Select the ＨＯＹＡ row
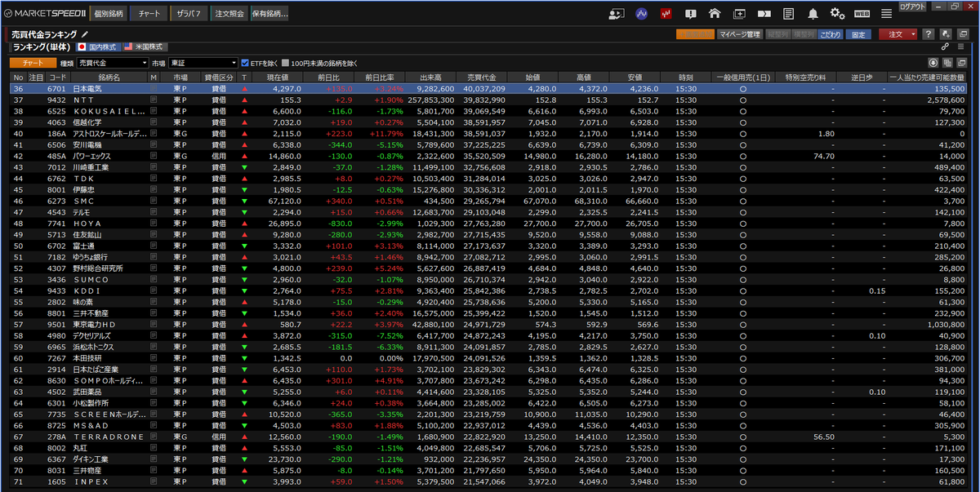 click(x=490, y=223)
